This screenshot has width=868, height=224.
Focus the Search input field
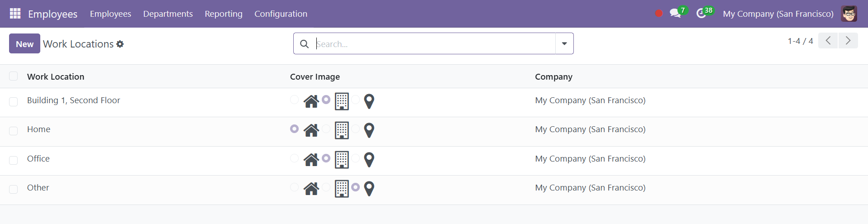coord(434,44)
